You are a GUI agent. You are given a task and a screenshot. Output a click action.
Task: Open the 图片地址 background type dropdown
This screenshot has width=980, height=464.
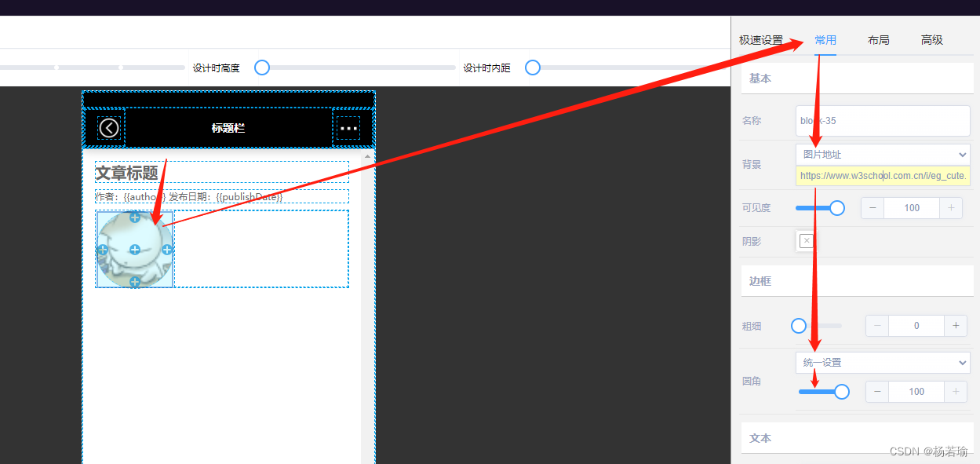[x=883, y=155]
